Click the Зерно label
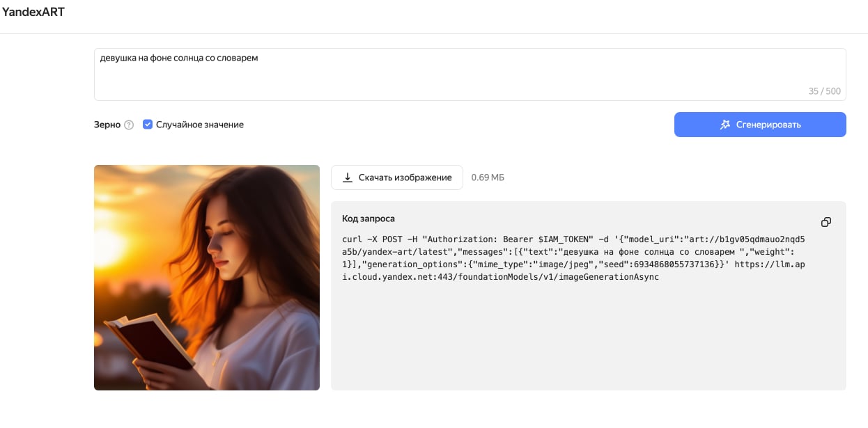Viewport: 868px width, 428px height. [x=107, y=125]
